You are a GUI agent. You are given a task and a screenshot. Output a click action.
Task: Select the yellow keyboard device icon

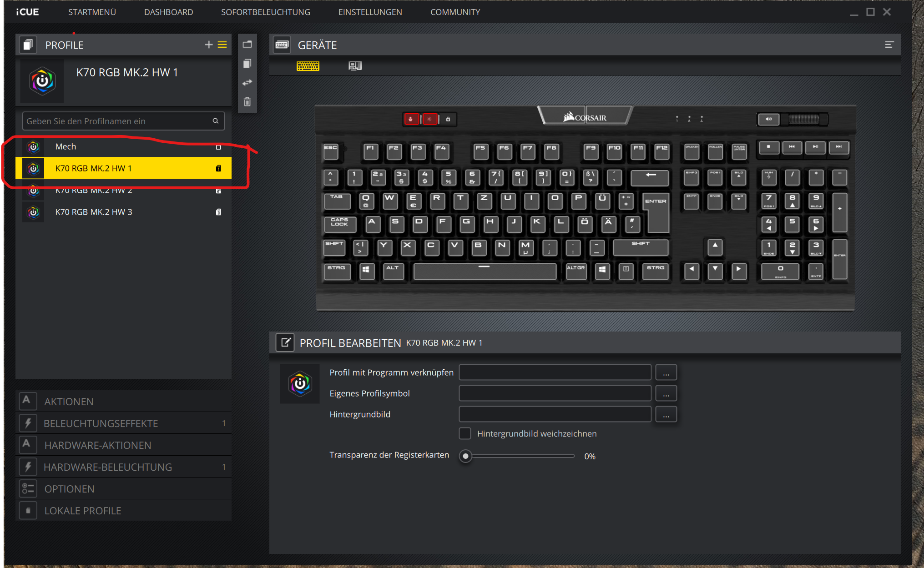point(308,66)
